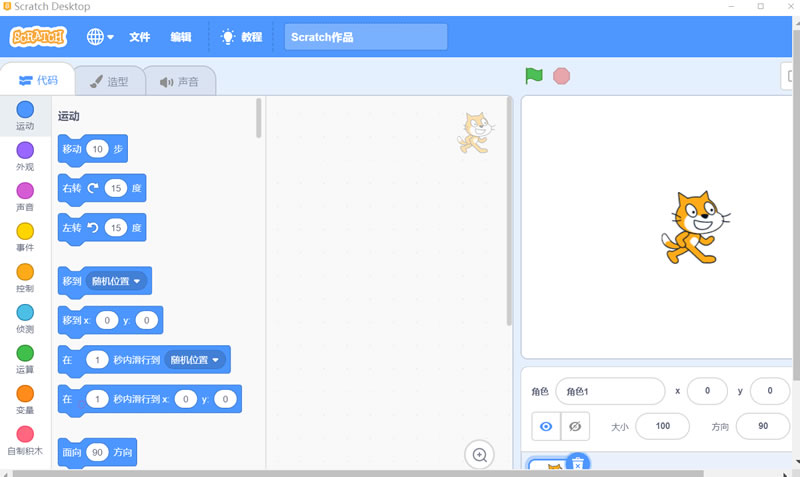This screenshot has width=800, height=477.
Task: Hide the sprite with crossed-eye icon
Action: point(575,426)
